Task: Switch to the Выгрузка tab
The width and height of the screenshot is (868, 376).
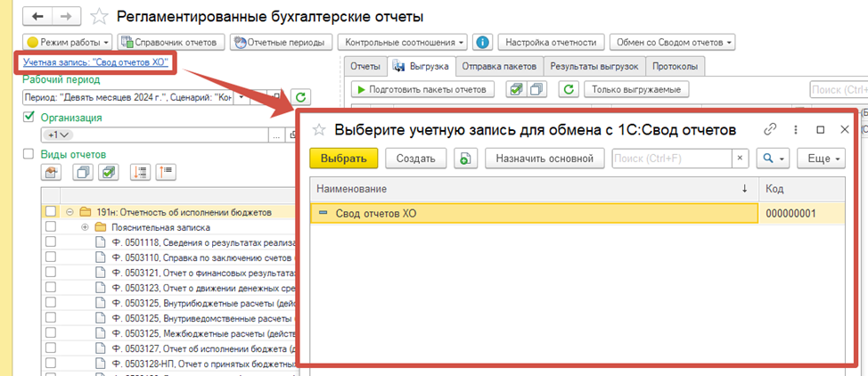Action: click(x=422, y=67)
